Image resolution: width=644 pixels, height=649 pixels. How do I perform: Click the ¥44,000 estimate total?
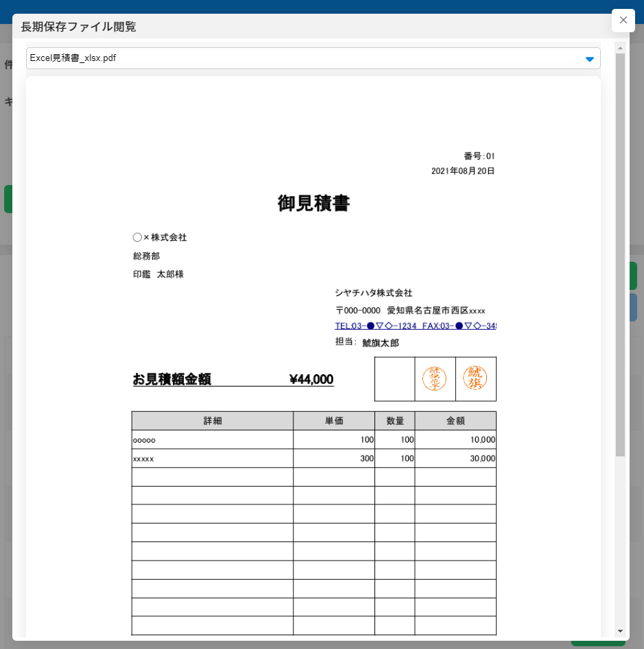(x=311, y=379)
